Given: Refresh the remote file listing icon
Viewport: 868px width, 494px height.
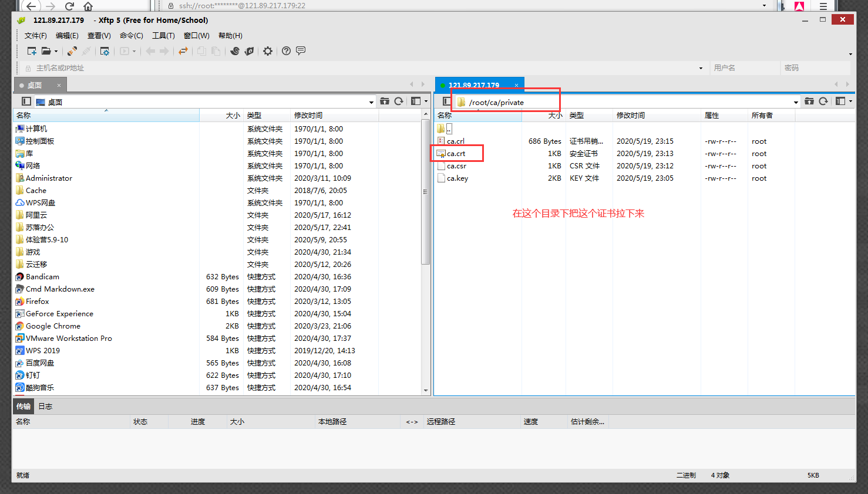Looking at the screenshot, I should click(x=824, y=100).
